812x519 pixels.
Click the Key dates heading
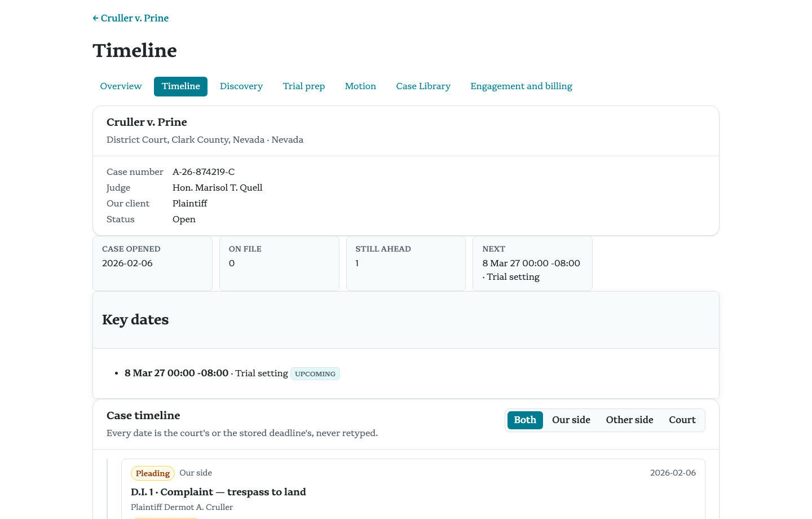click(x=135, y=320)
